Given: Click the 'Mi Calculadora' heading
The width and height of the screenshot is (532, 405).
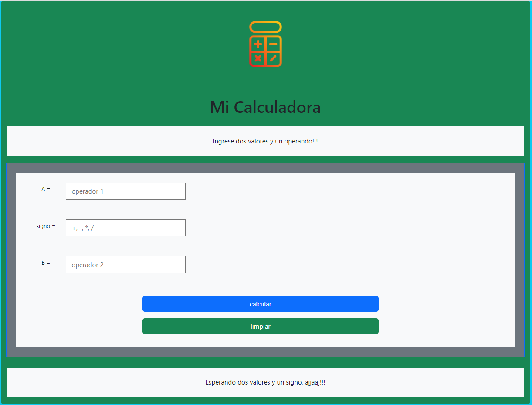Looking at the screenshot, I should coord(265,107).
